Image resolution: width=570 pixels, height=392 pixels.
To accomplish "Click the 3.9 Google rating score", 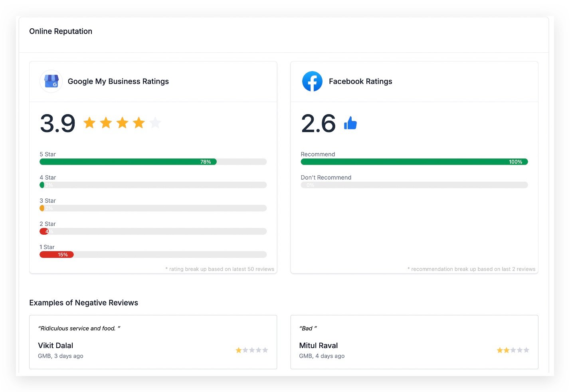I will (57, 123).
